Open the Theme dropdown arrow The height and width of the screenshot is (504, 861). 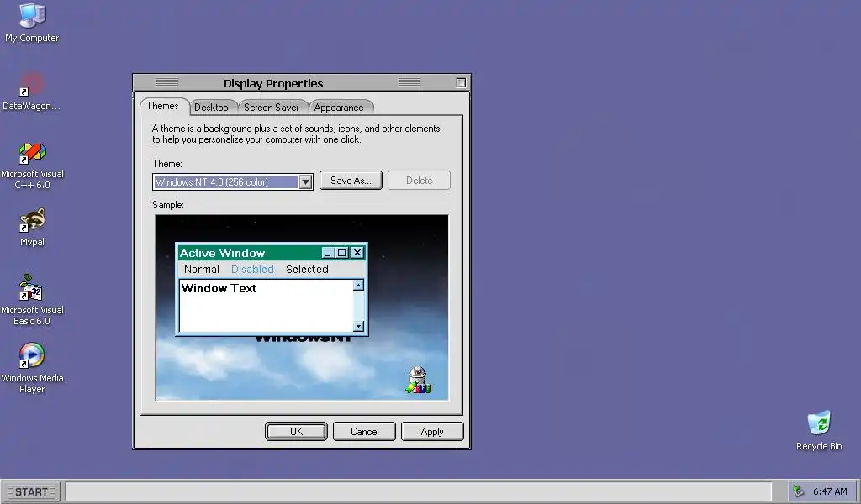click(305, 182)
